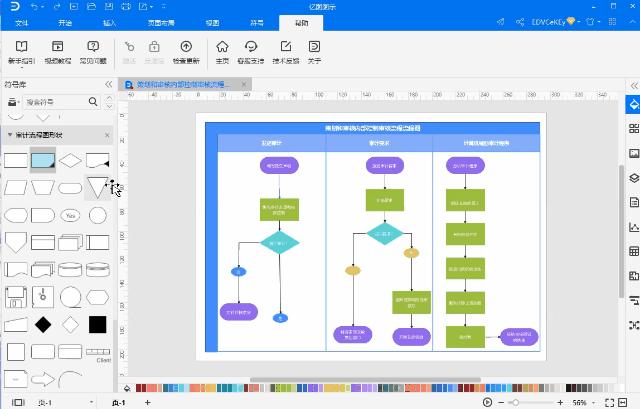Screen dimensions: 640x409
Task: Open the quick access customize dropdown
Action: coord(164,7)
